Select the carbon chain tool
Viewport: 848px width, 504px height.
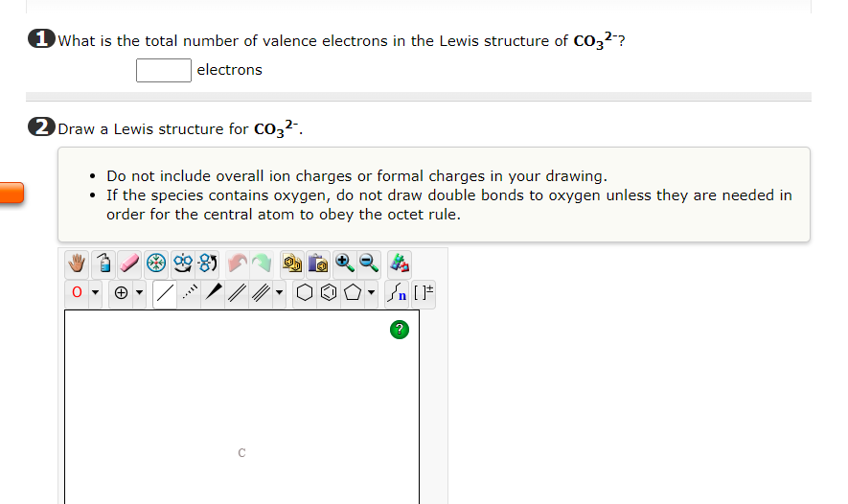pyautogui.click(x=397, y=292)
